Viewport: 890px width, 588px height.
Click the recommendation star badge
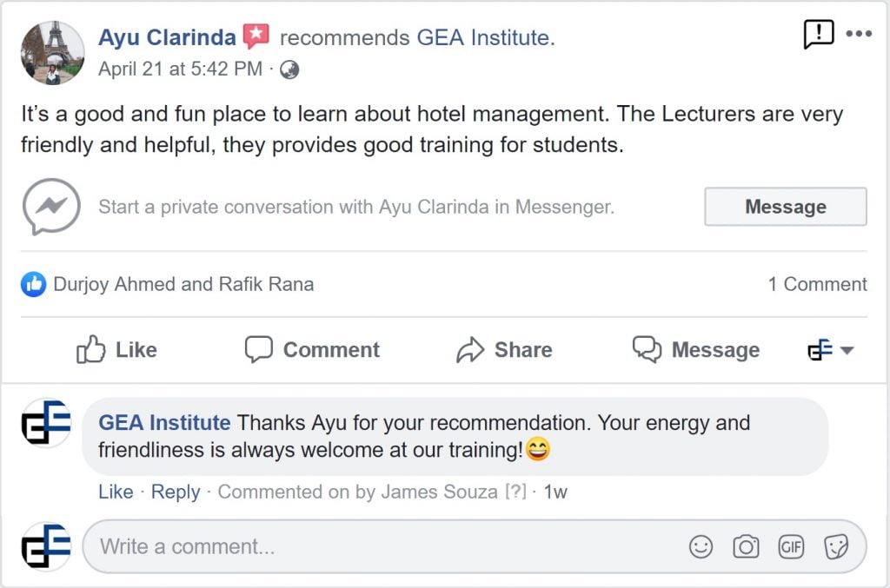tap(256, 36)
